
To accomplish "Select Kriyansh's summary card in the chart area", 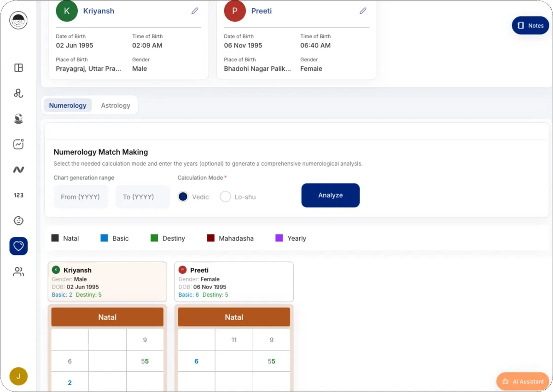I will coord(107,282).
